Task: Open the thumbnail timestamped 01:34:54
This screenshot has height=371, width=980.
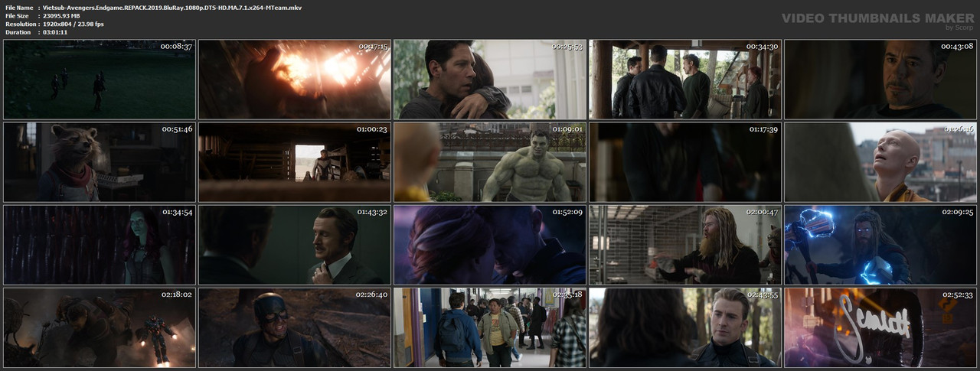Action: (x=100, y=245)
